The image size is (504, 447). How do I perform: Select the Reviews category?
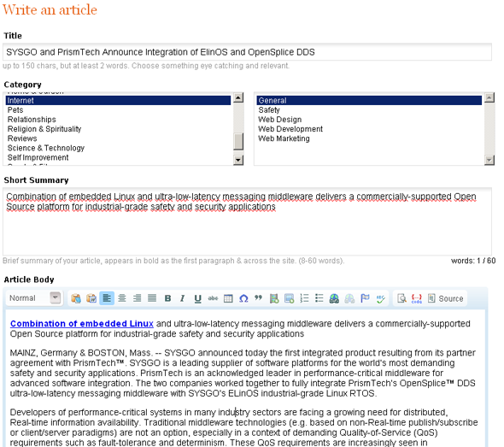coord(118,138)
